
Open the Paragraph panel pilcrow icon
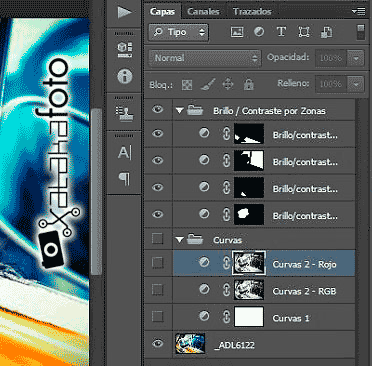(124, 179)
